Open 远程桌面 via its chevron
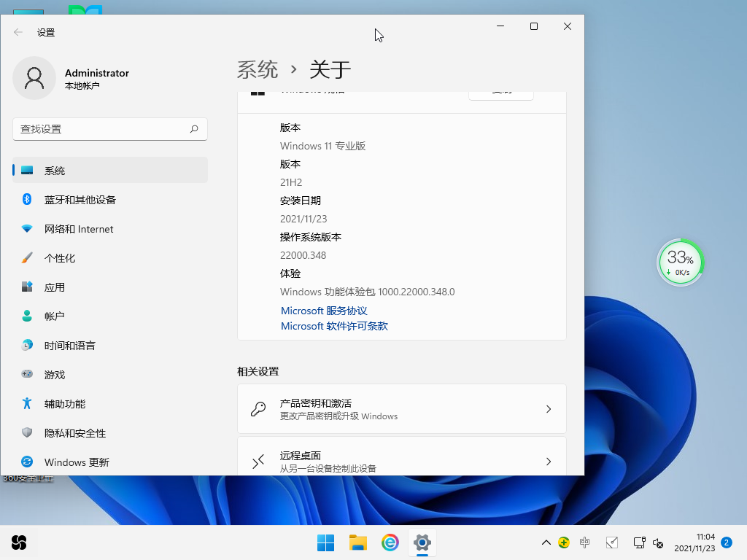747x560 pixels. (x=549, y=461)
